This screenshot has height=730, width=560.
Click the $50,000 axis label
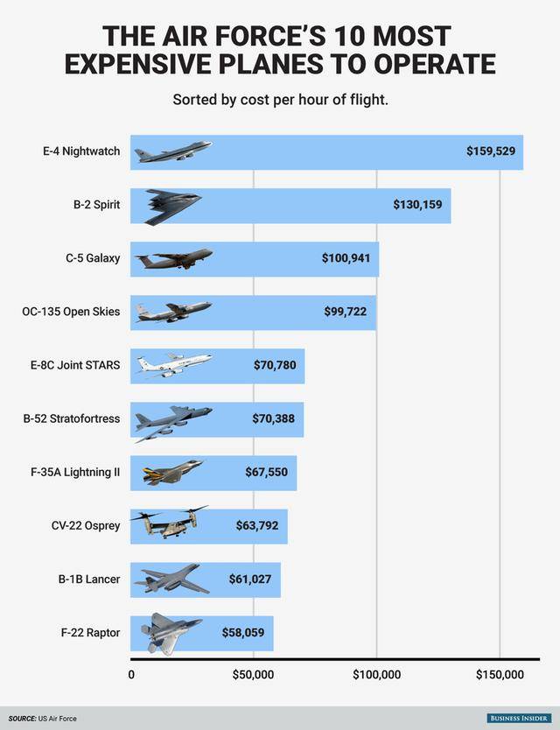(x=254, y=675)
